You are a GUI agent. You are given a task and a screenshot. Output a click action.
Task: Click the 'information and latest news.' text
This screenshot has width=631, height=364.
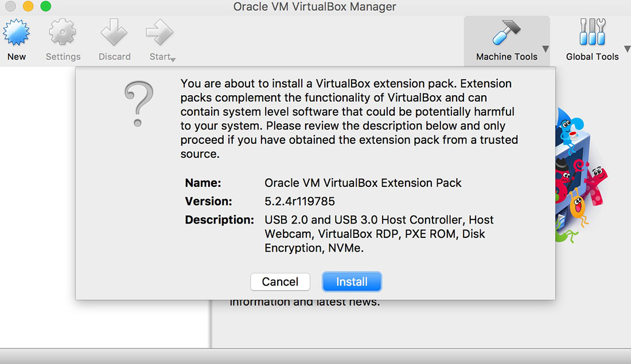click(305, 303)
